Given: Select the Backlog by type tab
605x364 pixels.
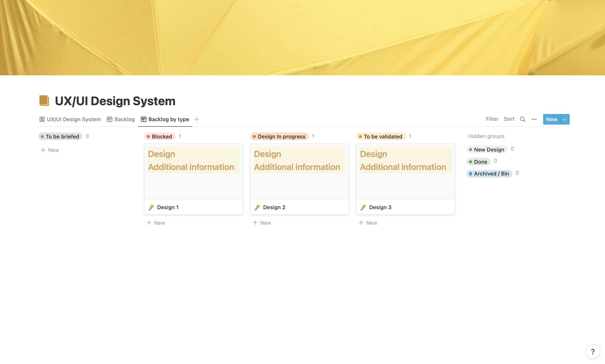Looking at the screenshot, I should tap(165, 119).
